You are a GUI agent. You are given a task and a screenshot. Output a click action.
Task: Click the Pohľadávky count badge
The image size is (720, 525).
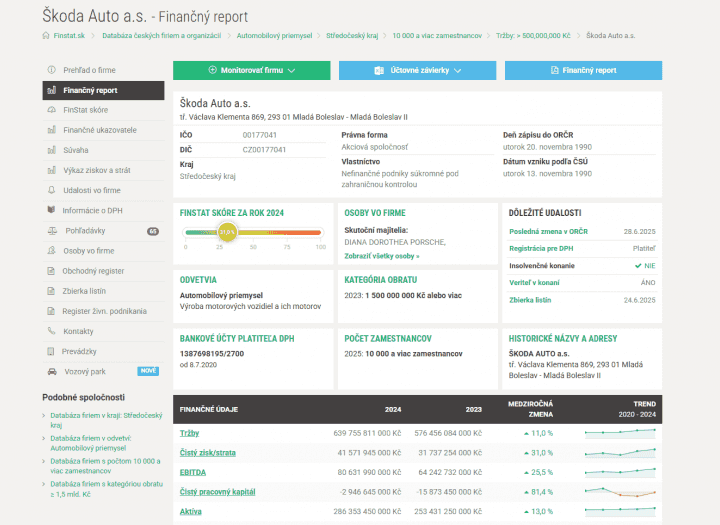[153, 231]
